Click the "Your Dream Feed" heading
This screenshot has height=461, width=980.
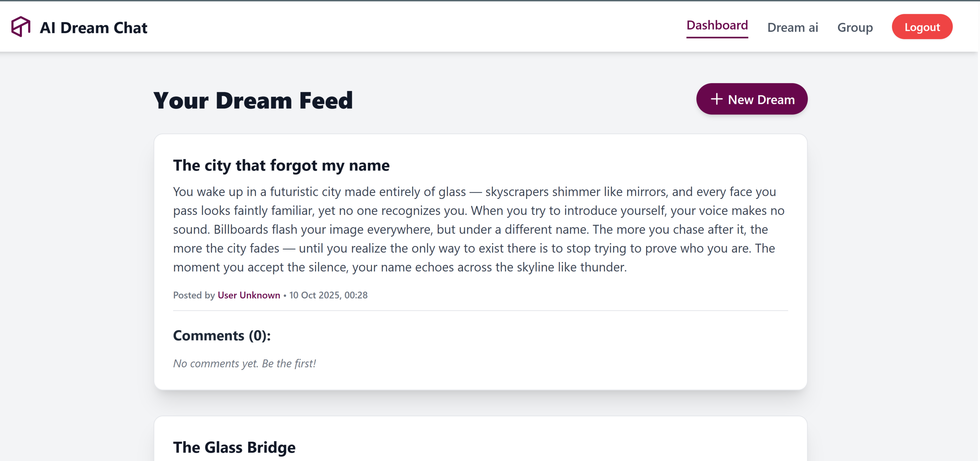[x=253, y=100]
